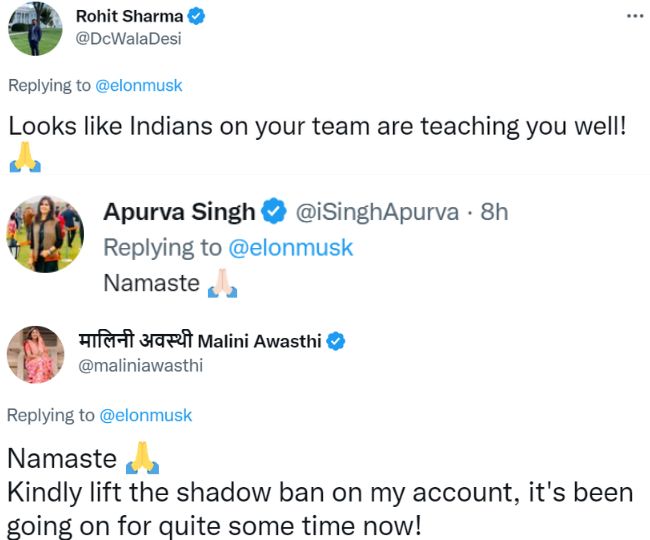
Task: Click the shadow ban tweet text
Action: 320,494
